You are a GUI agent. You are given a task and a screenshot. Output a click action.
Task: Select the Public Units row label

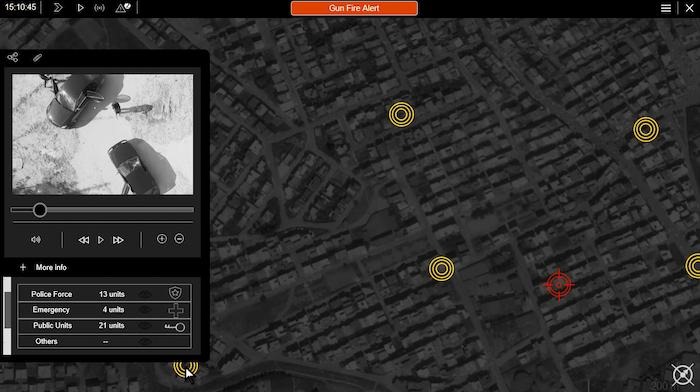52,325
